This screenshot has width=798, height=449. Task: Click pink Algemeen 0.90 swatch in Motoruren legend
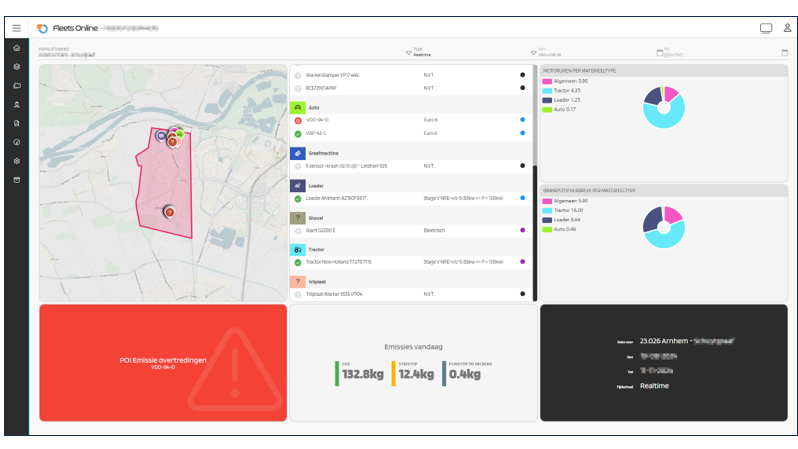click(x=547, y=81)
